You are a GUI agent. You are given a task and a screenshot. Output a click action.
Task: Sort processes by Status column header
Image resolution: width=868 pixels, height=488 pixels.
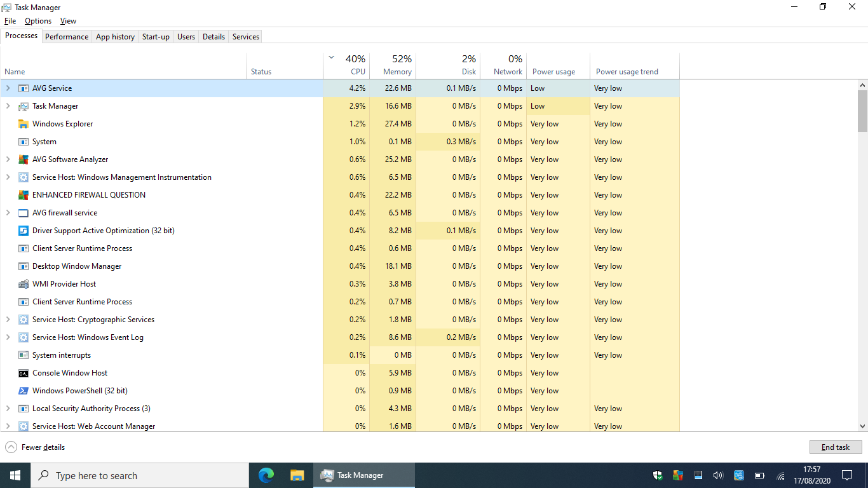(x=285, y=65)
